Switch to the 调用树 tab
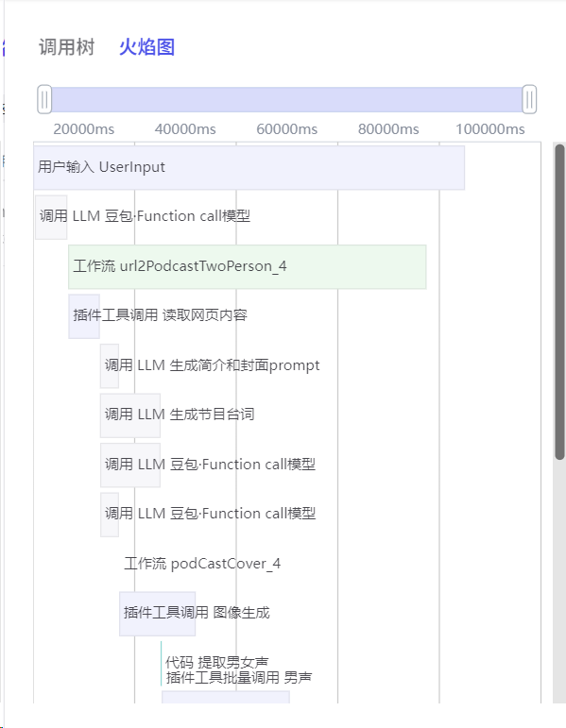Screen dimensions: 566x728 pos(66,47)
